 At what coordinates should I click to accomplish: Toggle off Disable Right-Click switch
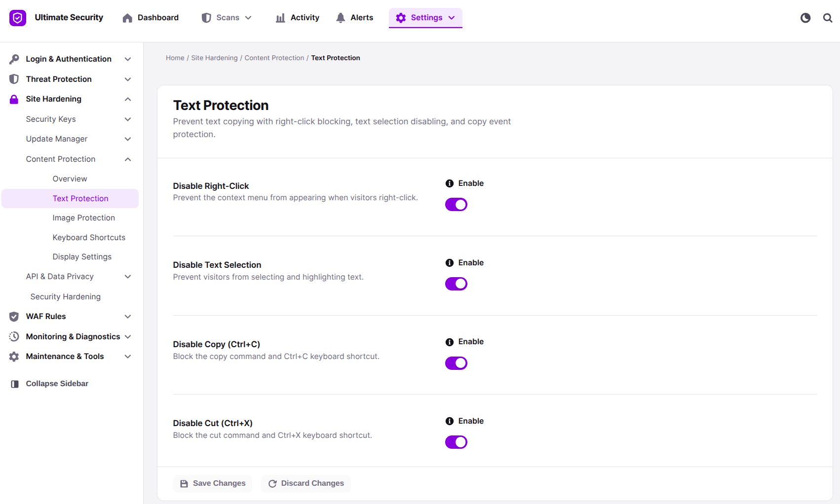click(456, 205)
